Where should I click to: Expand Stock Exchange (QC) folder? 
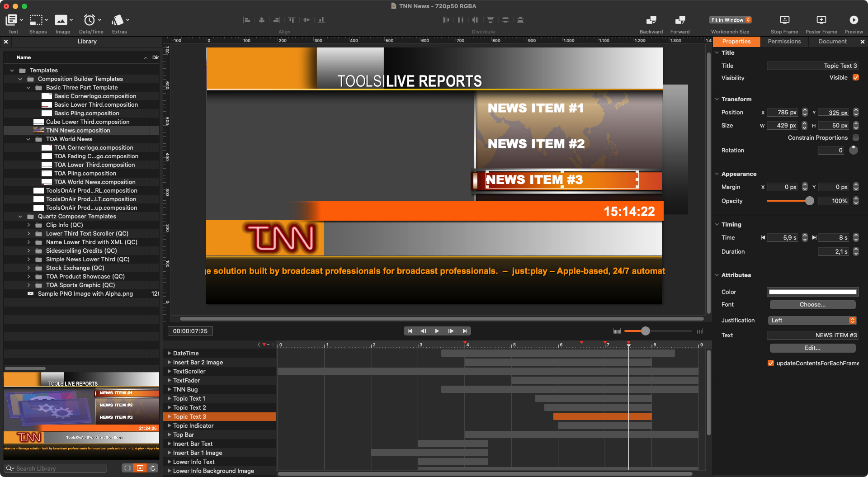coord(28,268)
